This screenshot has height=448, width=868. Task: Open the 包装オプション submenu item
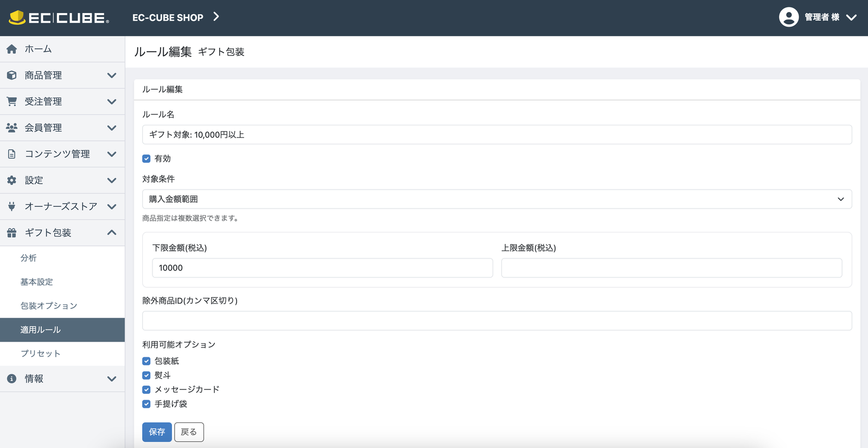coord(49,306)
